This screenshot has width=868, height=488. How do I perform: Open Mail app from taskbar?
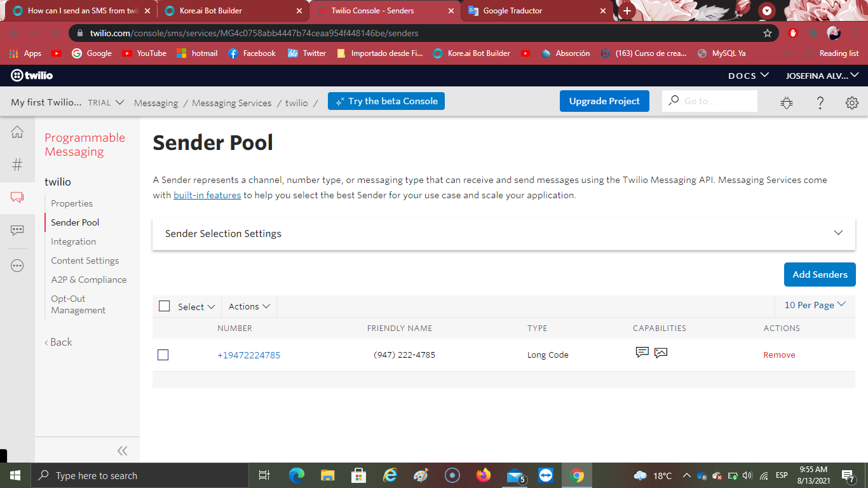515,475
